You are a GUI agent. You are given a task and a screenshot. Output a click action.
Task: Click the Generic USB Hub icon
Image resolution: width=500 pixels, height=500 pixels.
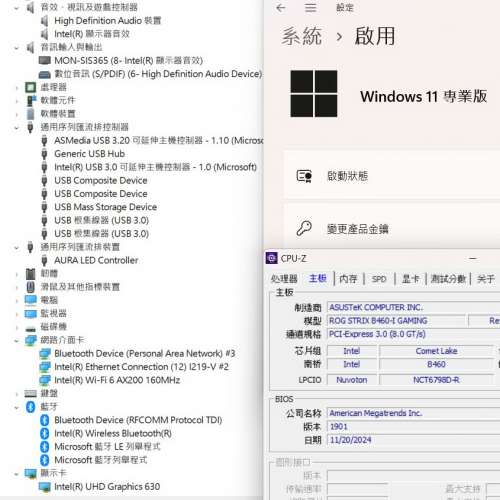44,154
